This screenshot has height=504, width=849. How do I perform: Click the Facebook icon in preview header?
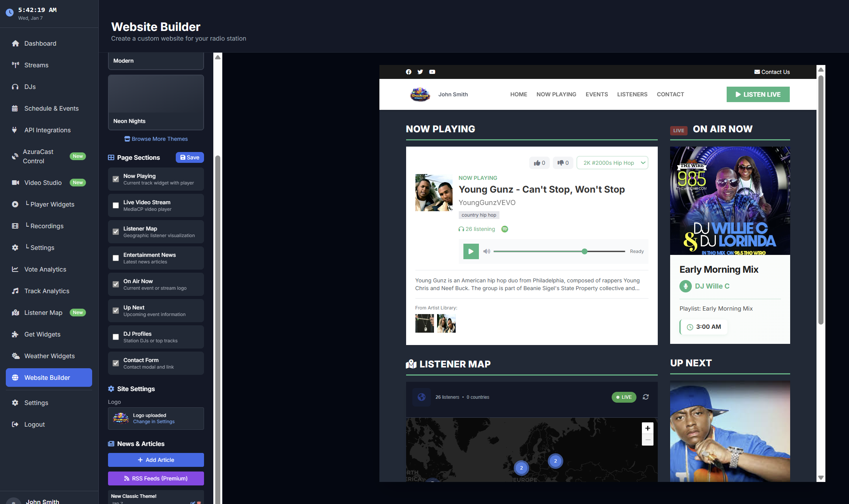coord(408,72)
